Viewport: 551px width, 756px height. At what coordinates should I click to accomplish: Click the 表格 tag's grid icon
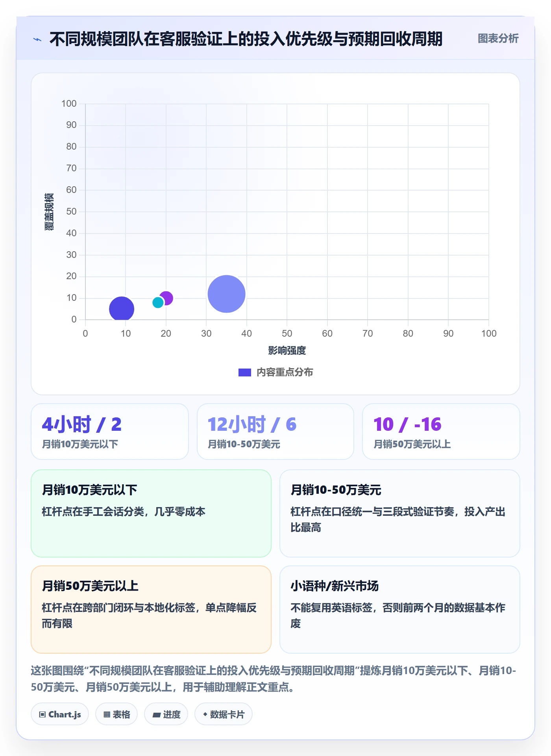click(x=107, y=715)
